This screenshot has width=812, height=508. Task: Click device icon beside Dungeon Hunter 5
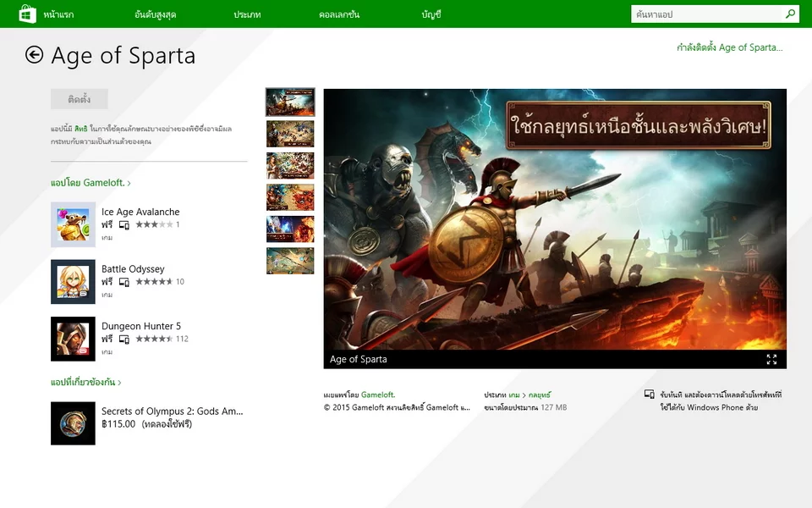click(x=124, y=339)
